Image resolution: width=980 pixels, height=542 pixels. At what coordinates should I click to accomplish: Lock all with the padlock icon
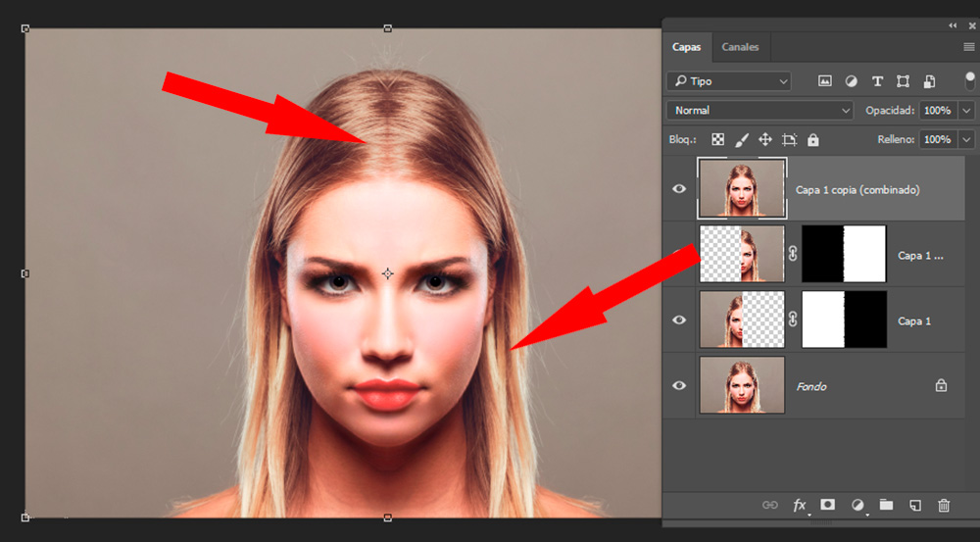click(812, 140)
